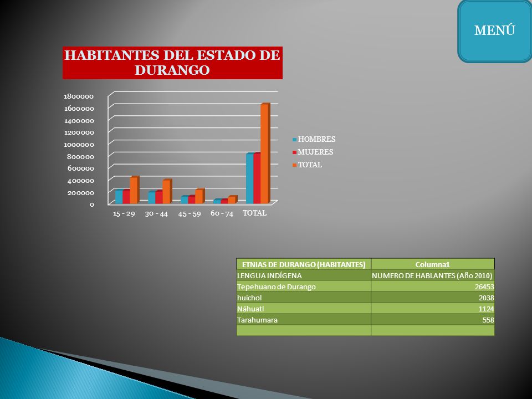Click the MUJERES legend color swatch
This screenshot has width=532, height=399.
[295, 152]
